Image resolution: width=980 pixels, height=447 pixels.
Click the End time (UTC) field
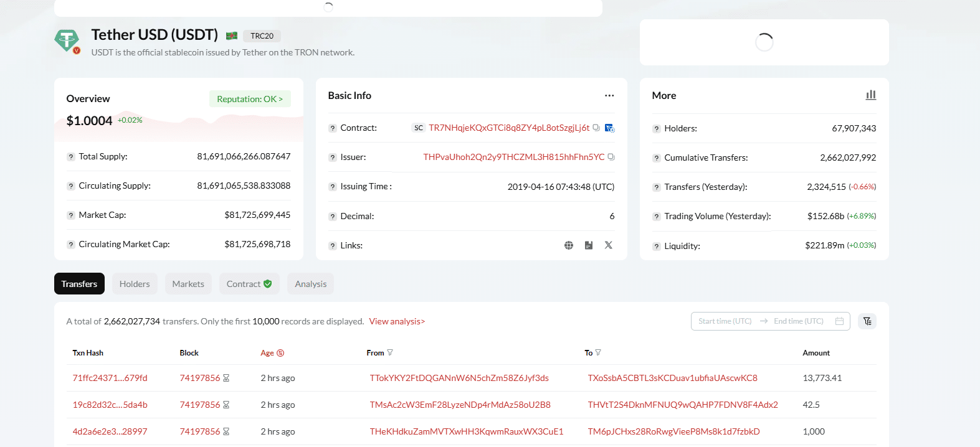pyautogui.click(x=799, y=321)
